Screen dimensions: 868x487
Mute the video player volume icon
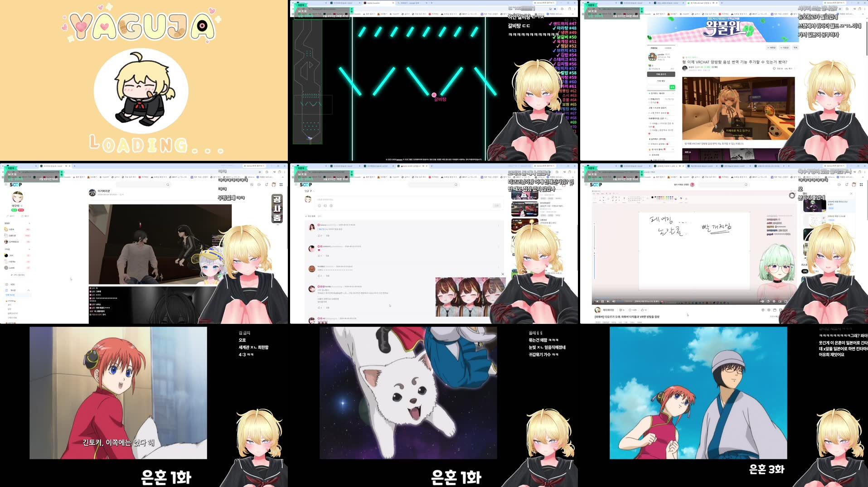pyautogui.click(x=614, y=301)
